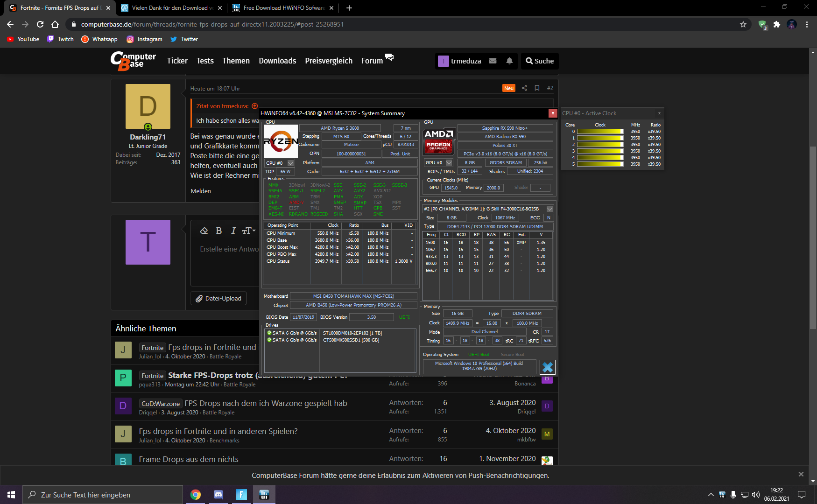Open the network tray icon
This screenshot has height=504, width=817.
[x=744, y=495]
